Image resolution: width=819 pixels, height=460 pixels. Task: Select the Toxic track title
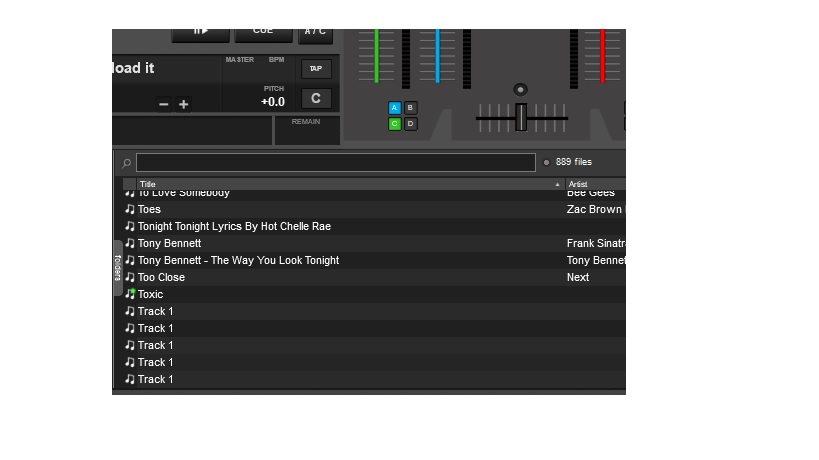[x=150, y=294]
